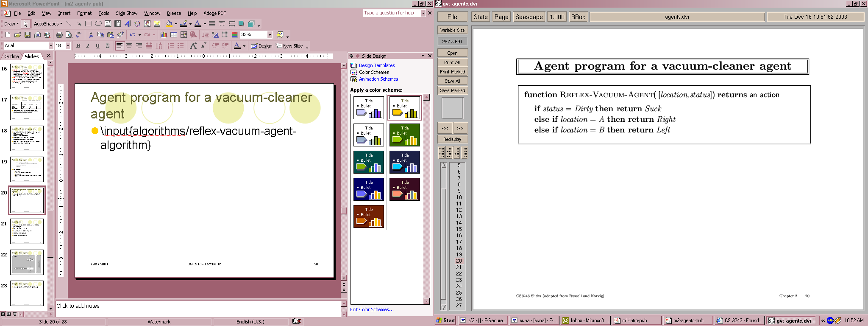Click the Print All button in gv
This screenshot has width=868, height=326.
pos(452,62)
